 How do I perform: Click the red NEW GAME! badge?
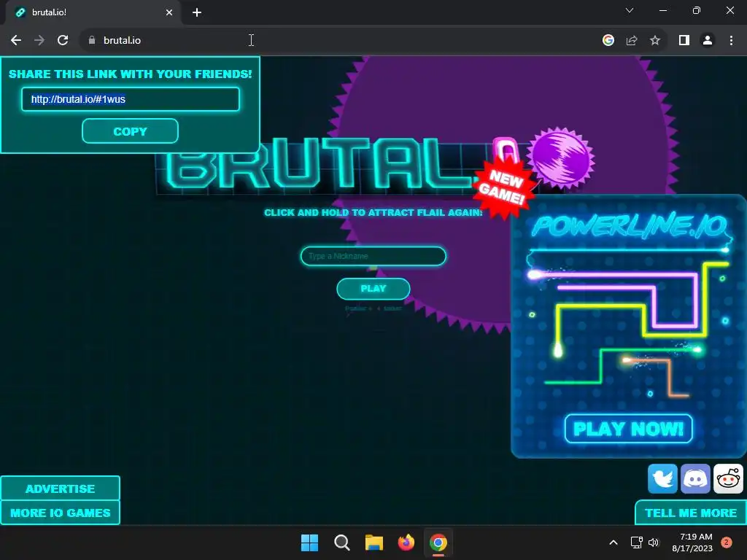(x=503, y=187)
